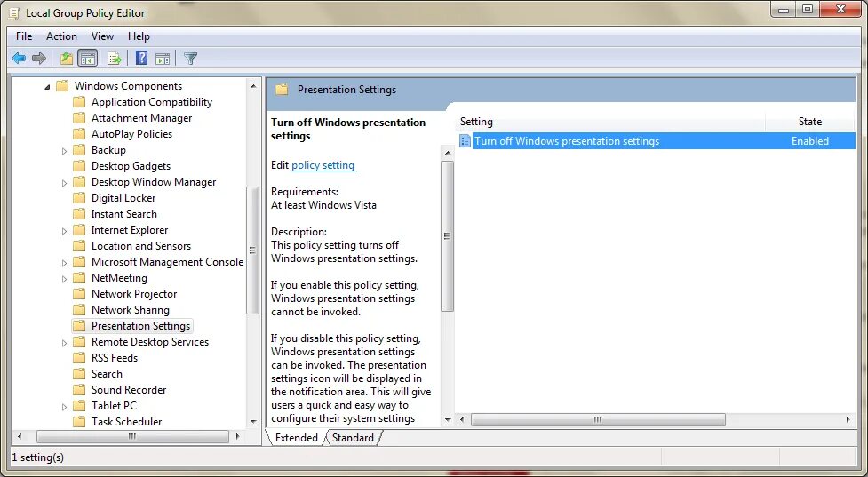The image size is (868, 477).
Task: Click the tree pane vertical scrollbar thumb
Action: [x=253, y=250]
